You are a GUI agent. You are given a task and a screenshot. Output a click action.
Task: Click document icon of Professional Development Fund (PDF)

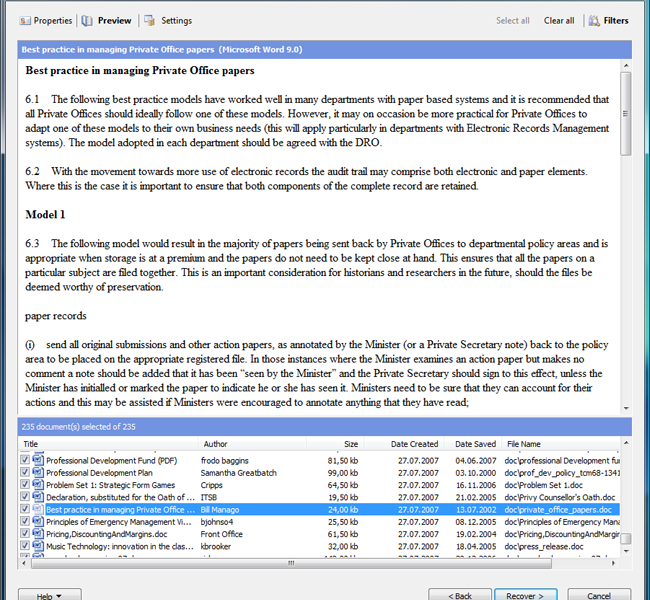(38, 460)
